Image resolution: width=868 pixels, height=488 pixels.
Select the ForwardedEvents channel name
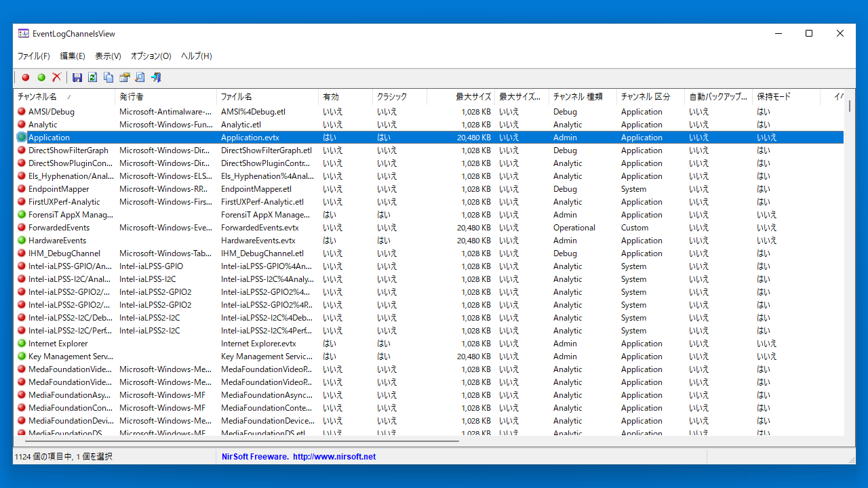59,228
